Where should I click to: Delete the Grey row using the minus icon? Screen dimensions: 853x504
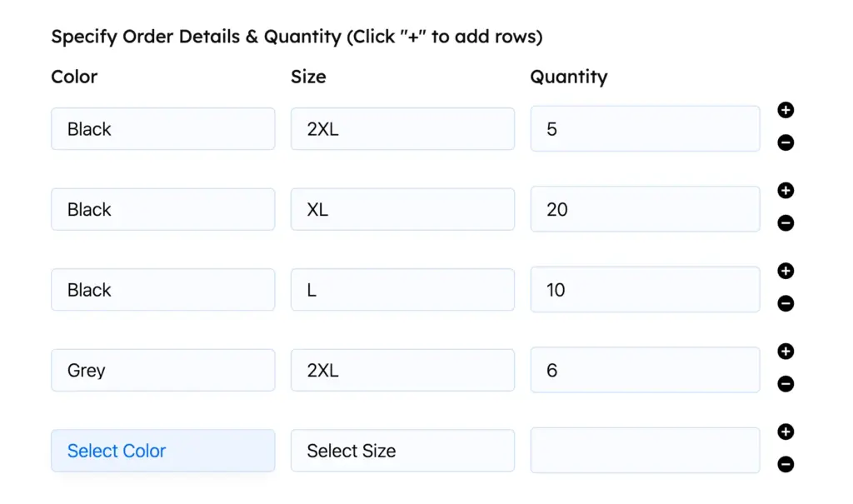click(784, 383)
